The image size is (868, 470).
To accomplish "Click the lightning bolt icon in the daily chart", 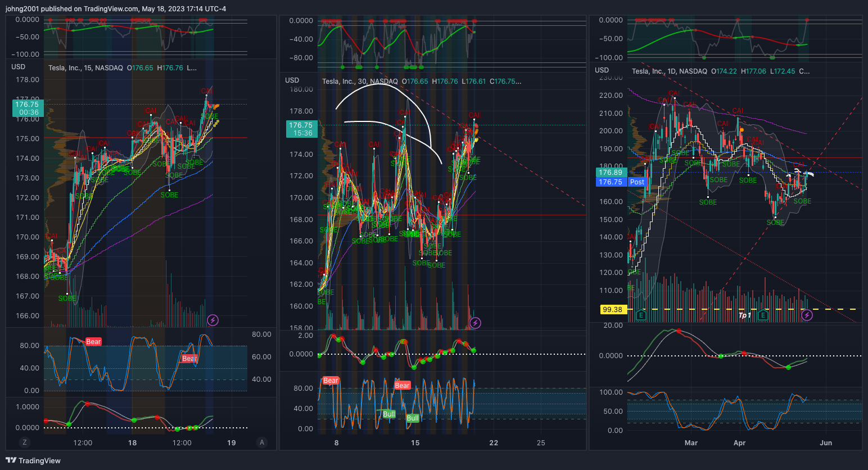I will coord(807,315).
